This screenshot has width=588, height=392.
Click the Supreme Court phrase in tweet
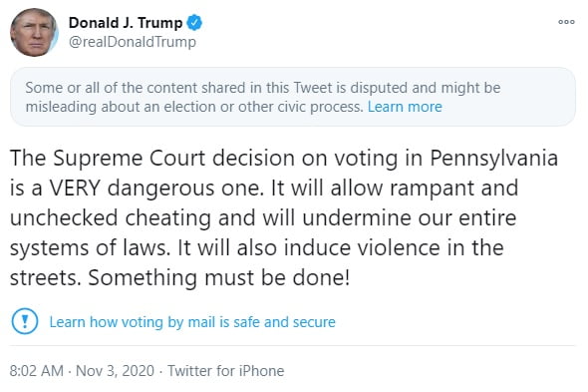(129, 159)
